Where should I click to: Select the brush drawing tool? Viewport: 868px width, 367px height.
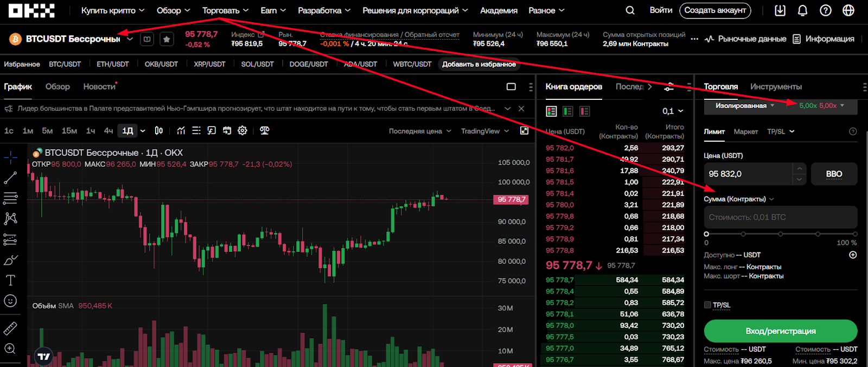click(10, 260)
